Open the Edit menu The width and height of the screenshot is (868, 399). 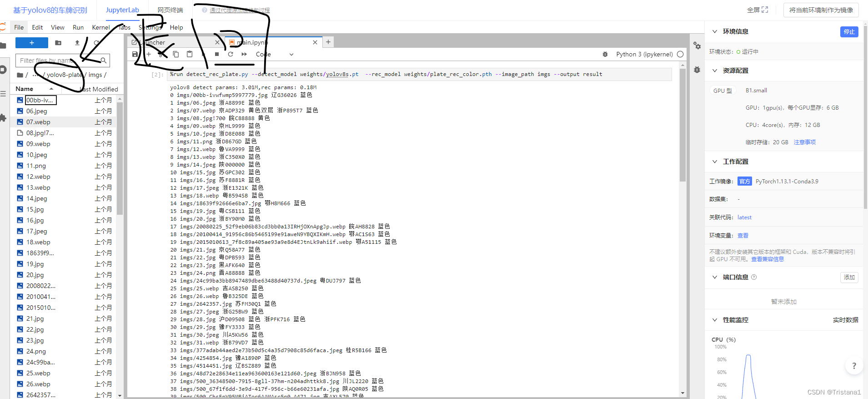click(x=37, y=27)
